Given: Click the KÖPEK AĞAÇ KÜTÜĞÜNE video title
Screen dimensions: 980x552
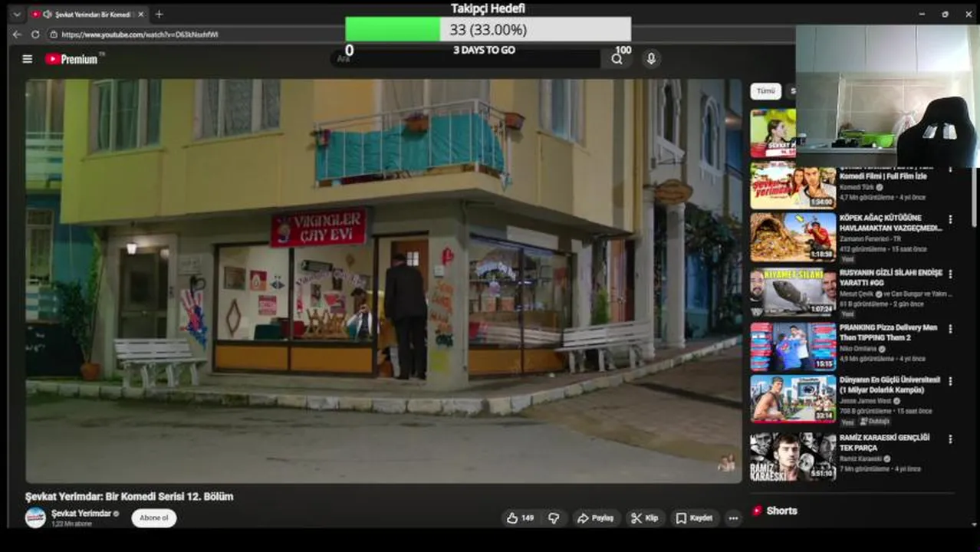Looking at the screenshot, I should pyautogui.click(x=890, y=222).
